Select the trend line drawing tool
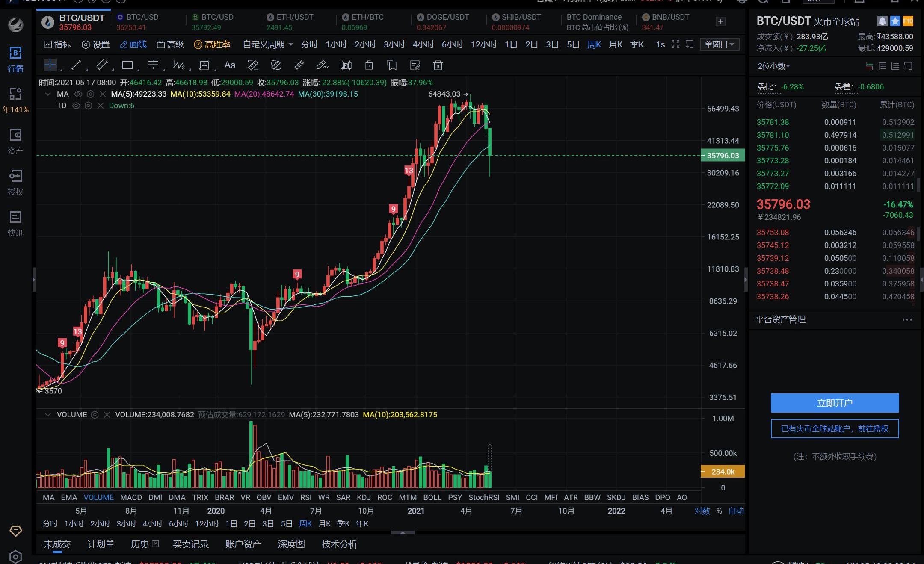This screenshot has width=924, height=564. tap(76, 65)
